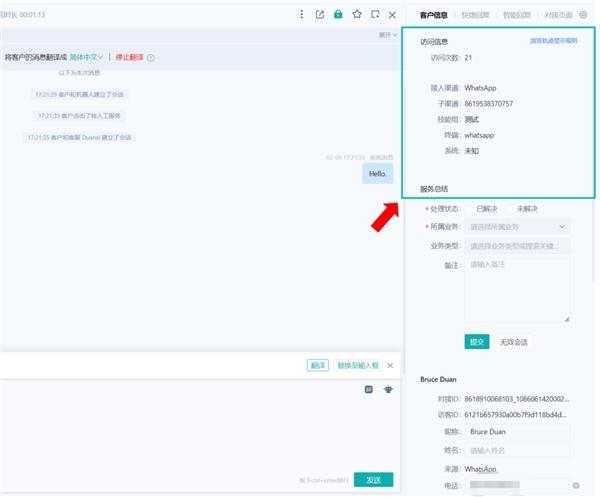Open the square icon left of robot
Viewport: 600px width, 497px height.
click(x=369, y=389)
